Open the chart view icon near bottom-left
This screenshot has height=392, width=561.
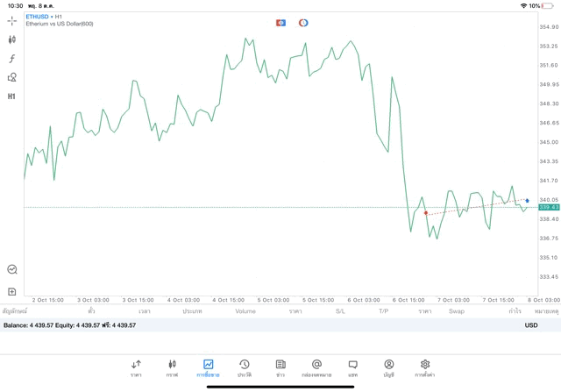click(x=12, y=269)
